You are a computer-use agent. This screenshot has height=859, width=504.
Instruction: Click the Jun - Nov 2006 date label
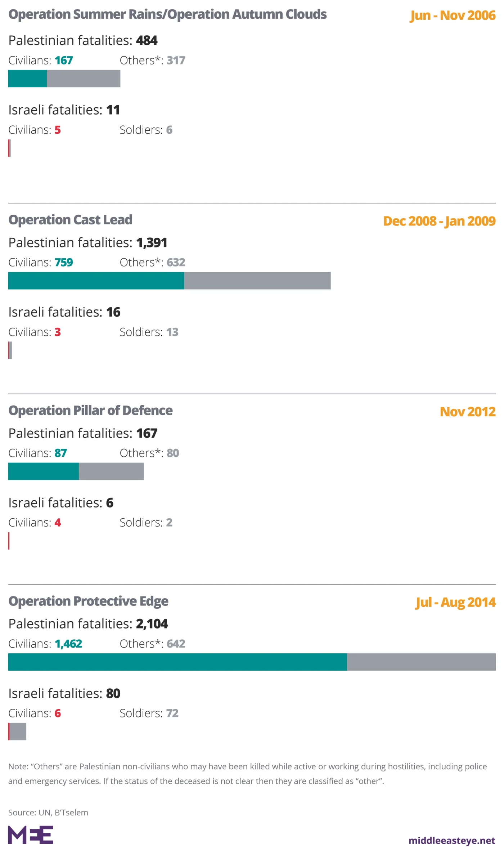453,15
